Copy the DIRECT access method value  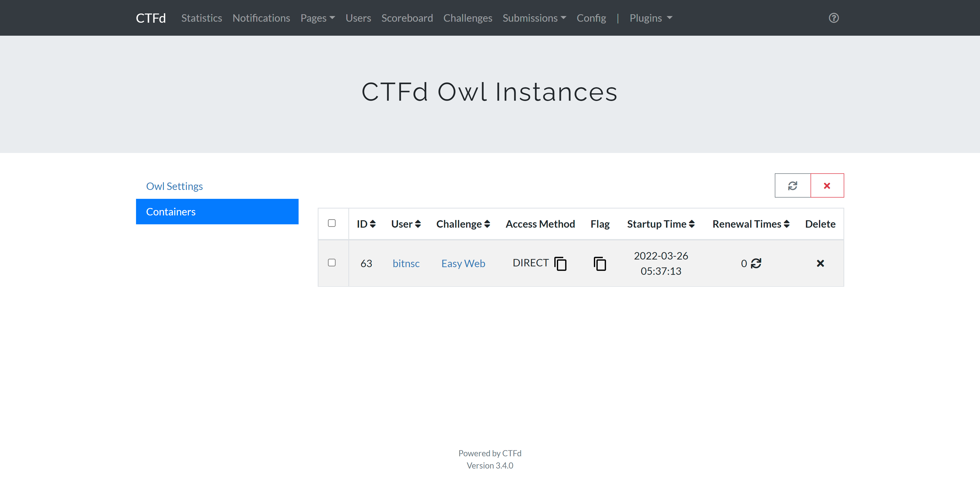click(561, 263)
